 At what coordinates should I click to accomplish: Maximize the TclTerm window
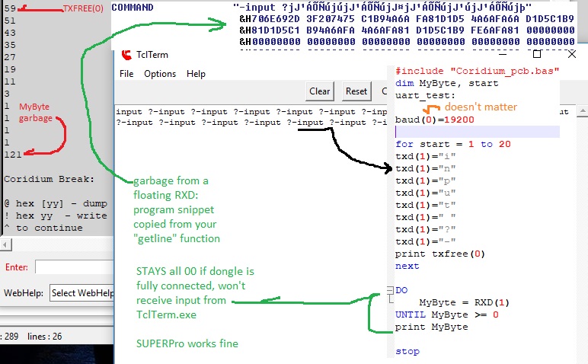coord(537,54)
